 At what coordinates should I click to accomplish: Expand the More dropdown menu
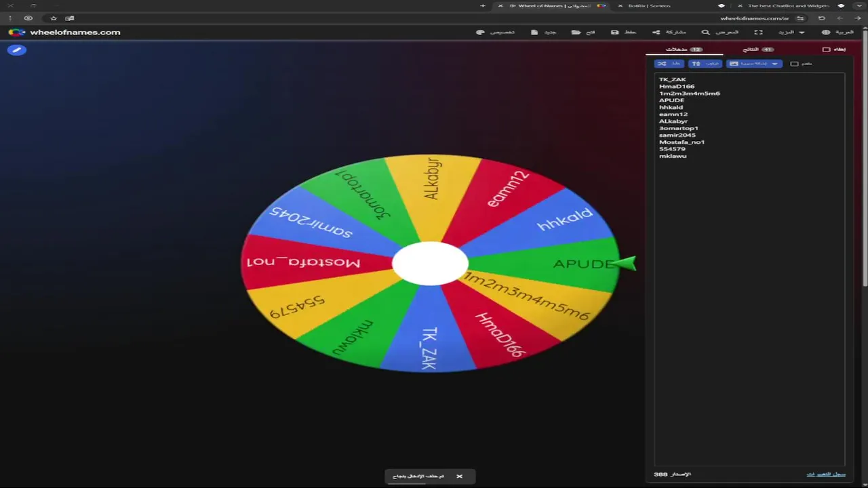click(x=791, y=32)
